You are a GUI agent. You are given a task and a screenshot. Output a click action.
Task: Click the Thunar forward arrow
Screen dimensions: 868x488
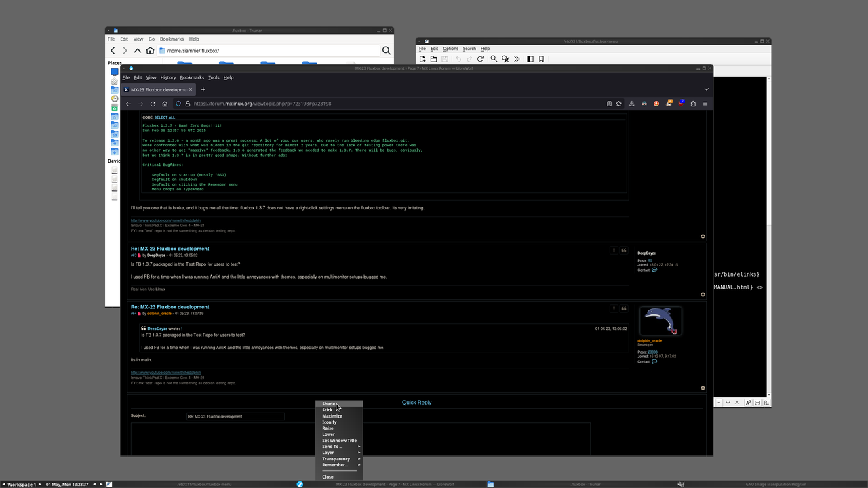tap(125, 51)
